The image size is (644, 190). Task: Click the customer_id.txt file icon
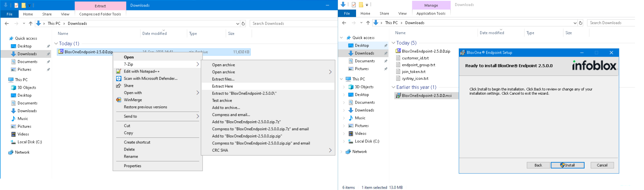tap(398, 58)
